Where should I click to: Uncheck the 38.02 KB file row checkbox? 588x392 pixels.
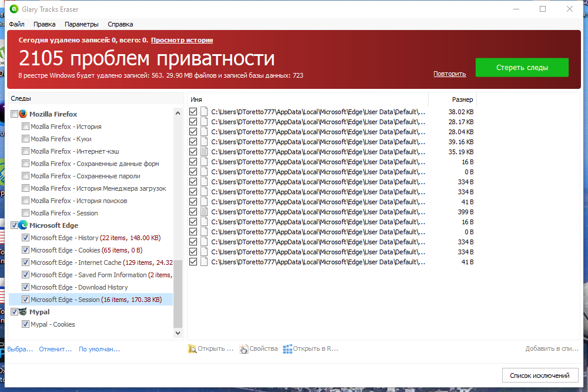[x=193, y=111]
